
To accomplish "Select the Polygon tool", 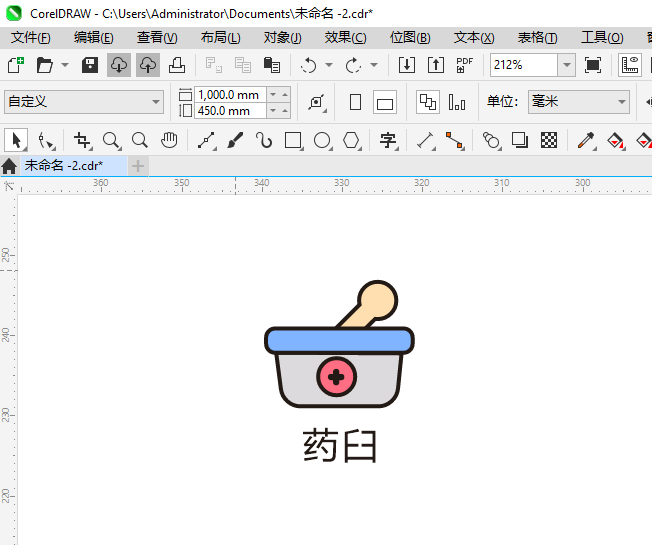I will [351, 140].
